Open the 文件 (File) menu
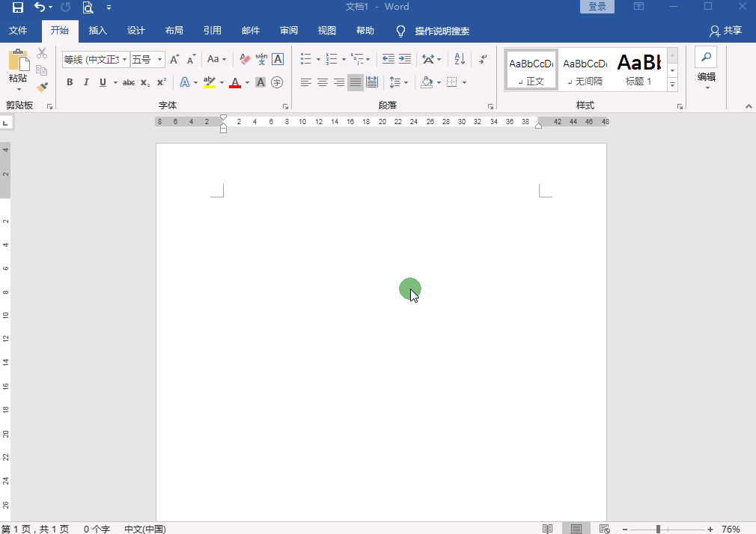The height and width of the screenshot is (534, 756). (x=18, y=31)
